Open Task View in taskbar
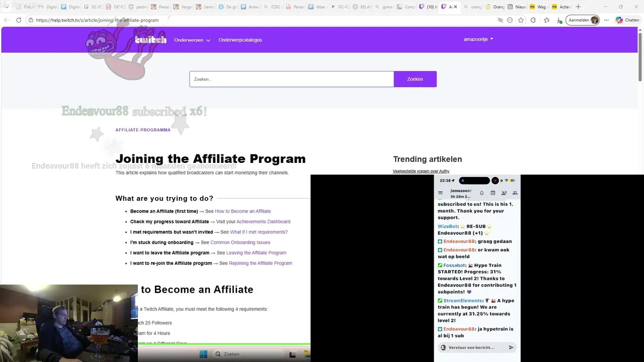The height and width of the screenshot is (362, 644). [x=292, y=354]
